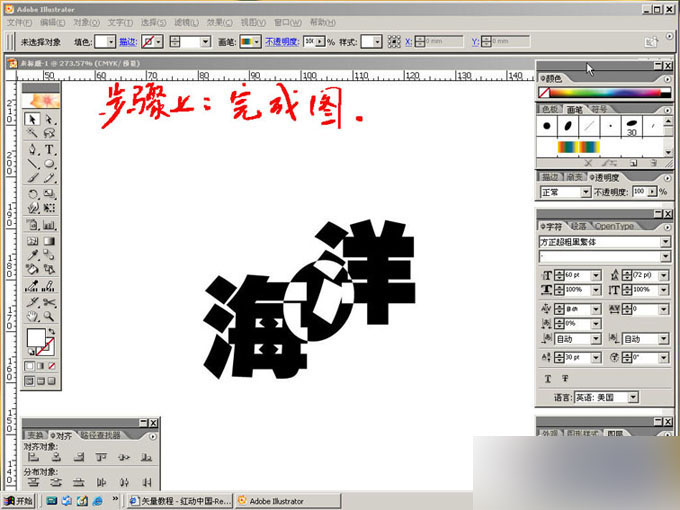Switch to the 路径查找器 tab
This screenshot has height=510, width=680.
(101, 435)
